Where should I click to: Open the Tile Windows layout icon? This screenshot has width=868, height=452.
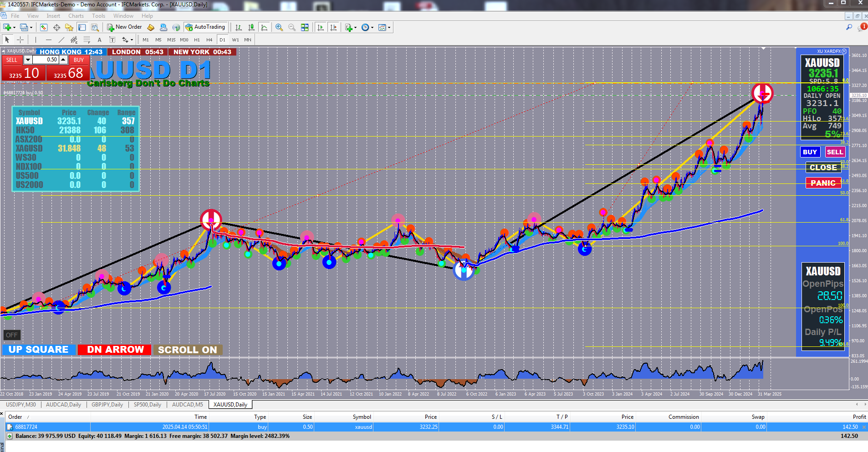point(305,27)
